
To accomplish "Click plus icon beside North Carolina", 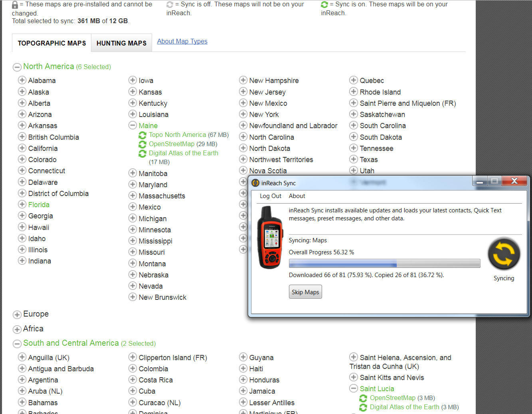I will [x=243, y=137].
